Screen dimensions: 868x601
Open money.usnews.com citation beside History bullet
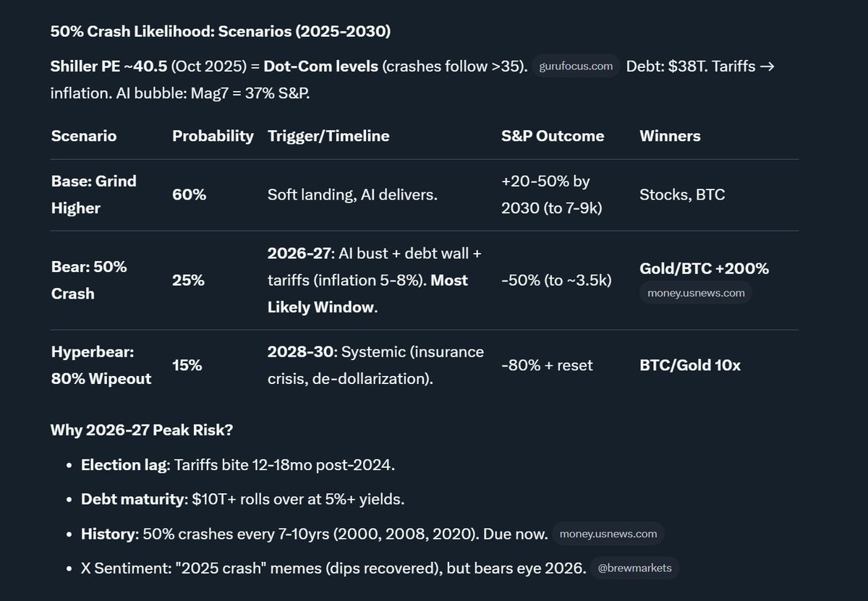(608, 534)
